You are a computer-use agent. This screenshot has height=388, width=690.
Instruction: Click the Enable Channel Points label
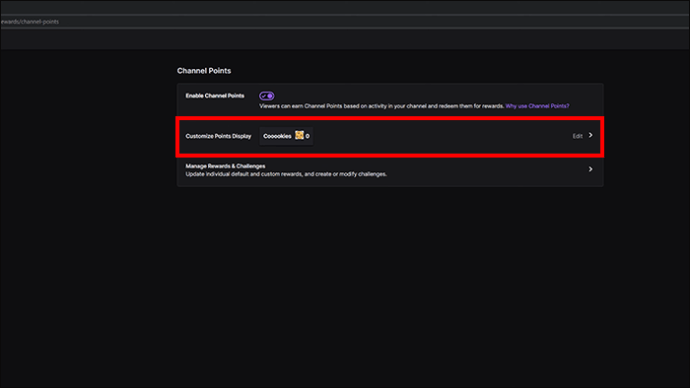click(x=215, y=96)
